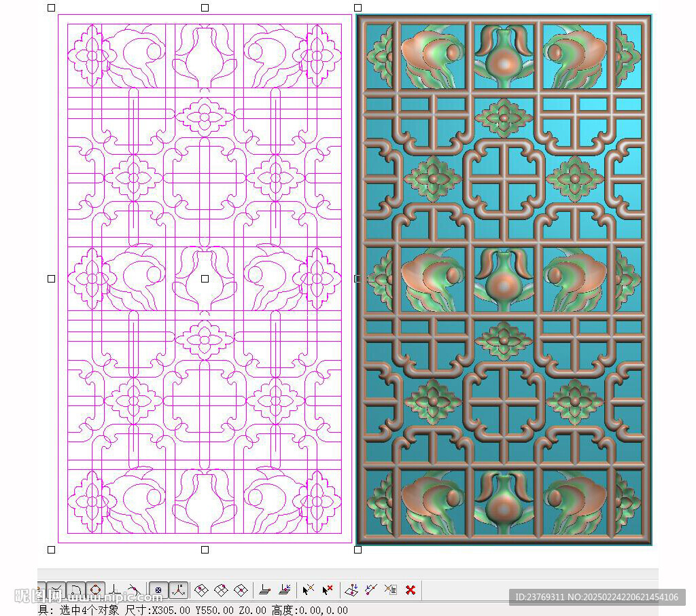
Task: Toggle the grid center snap button
Action: (x=158, y=590)
